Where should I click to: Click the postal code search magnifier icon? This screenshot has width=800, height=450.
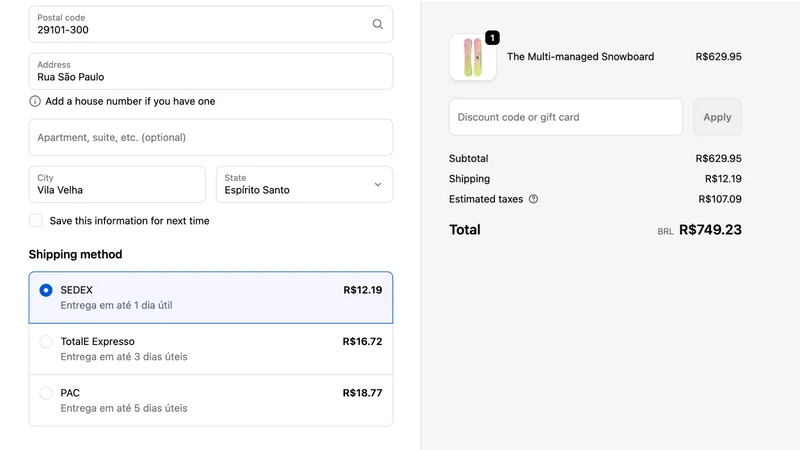(378, 24)
